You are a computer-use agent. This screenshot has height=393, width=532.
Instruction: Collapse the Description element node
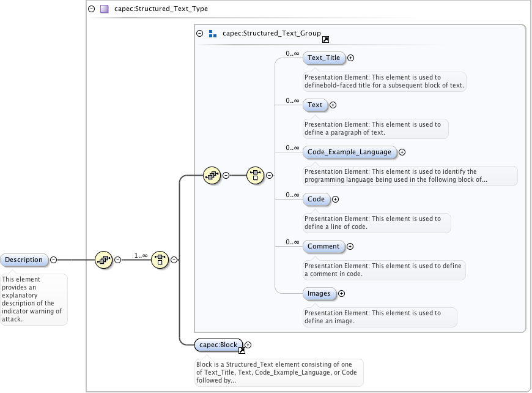coord(53,260)
